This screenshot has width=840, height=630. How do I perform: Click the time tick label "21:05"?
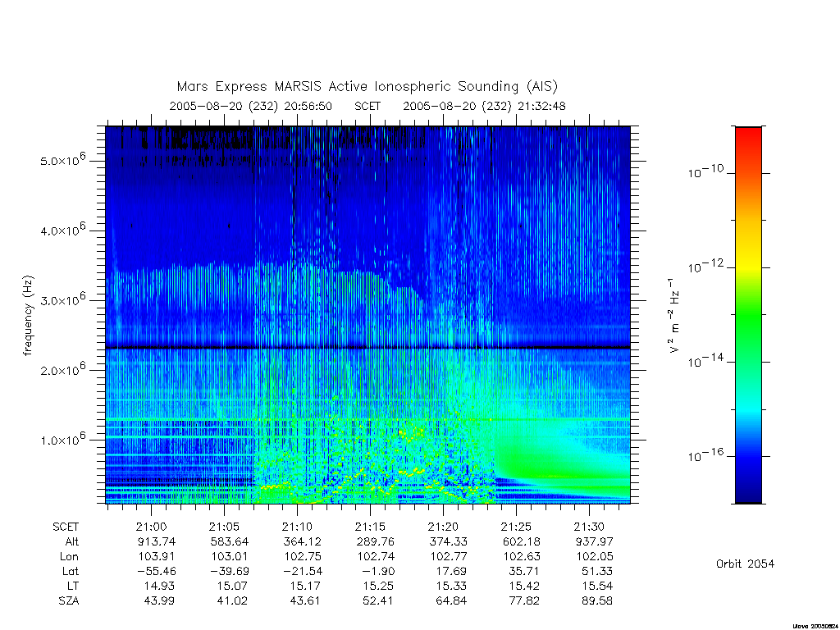(x=224, y=527)
